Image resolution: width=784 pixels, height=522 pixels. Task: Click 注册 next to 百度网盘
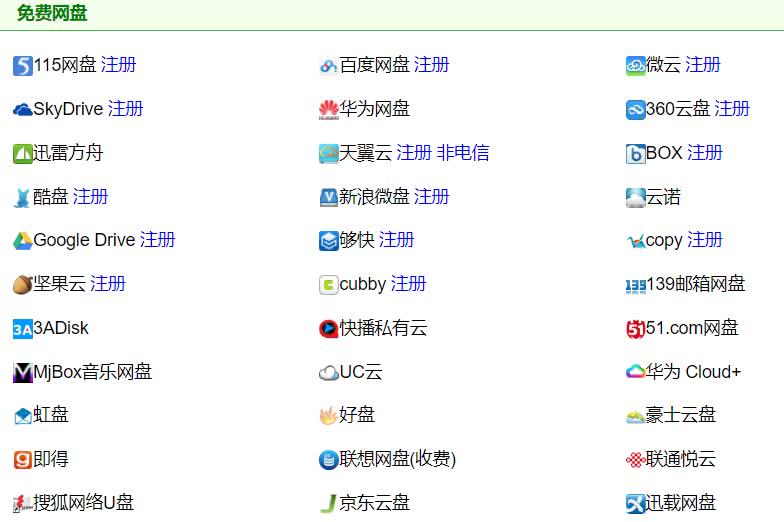432,65
